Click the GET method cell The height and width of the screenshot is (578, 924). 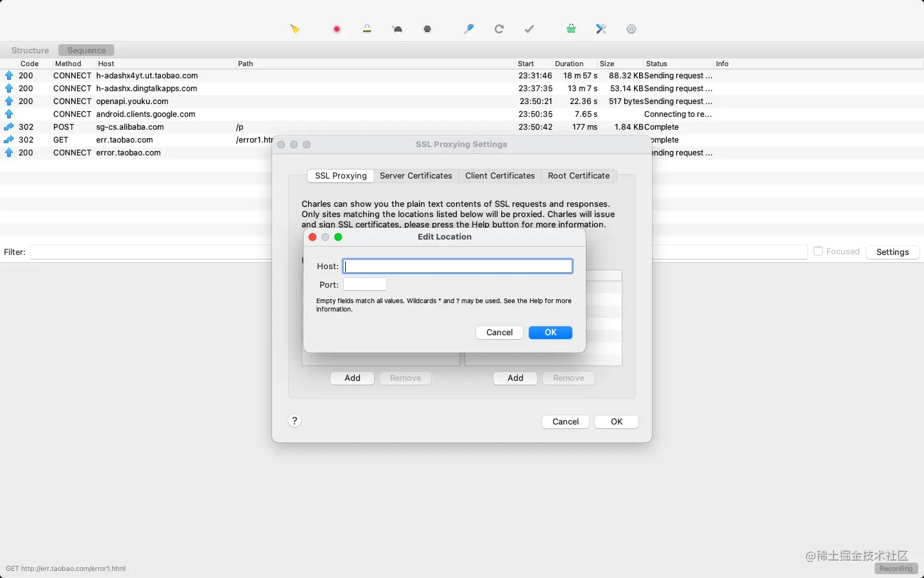[x=61, y=140]
